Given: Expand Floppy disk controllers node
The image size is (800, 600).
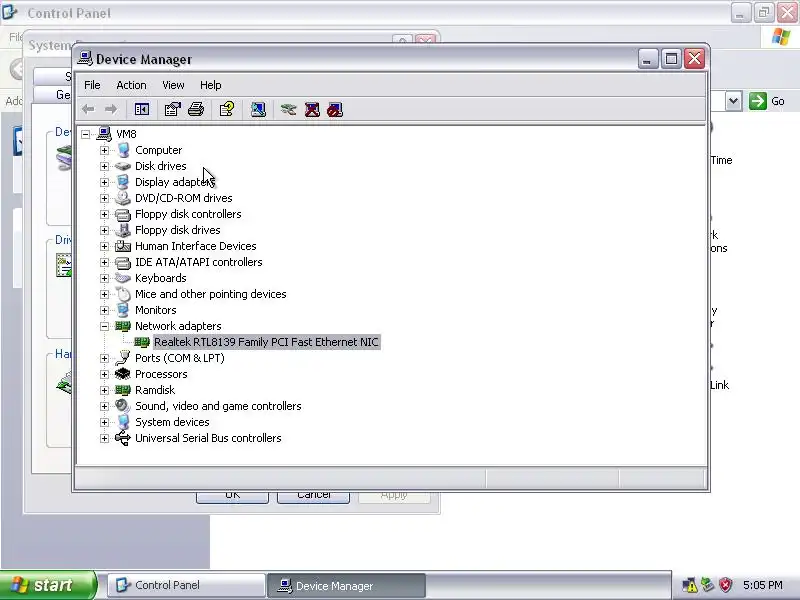Looking at the screenshot, I should [105, 214].
